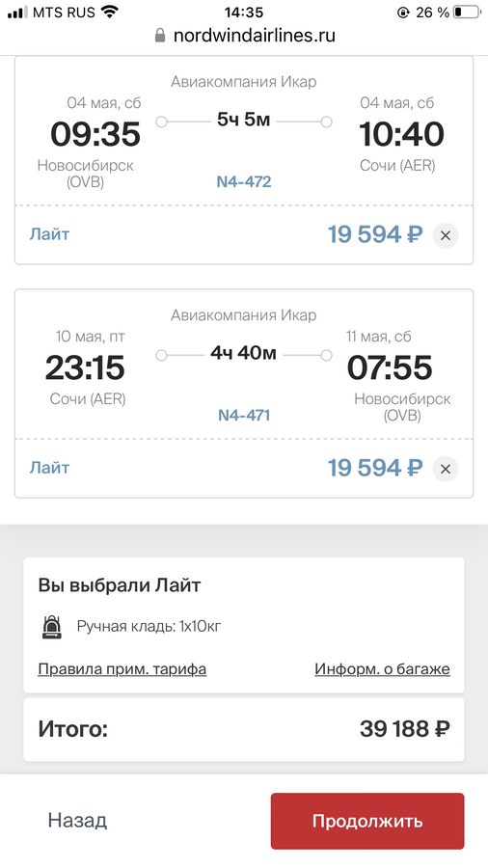Remove the outbound N4-472 flight with X
The height and width of the screenshot is (868, 488).
pyautogui.click(x=446, y=235)
